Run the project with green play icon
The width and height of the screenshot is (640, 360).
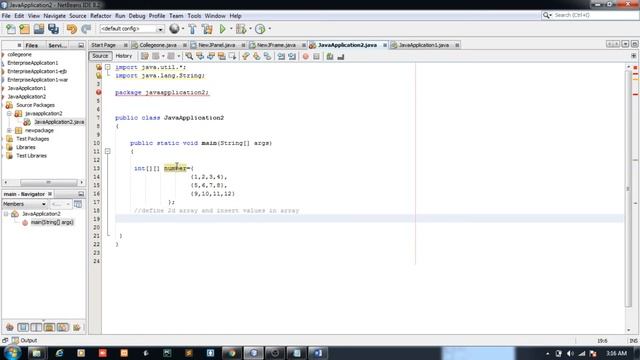[222, 29]
